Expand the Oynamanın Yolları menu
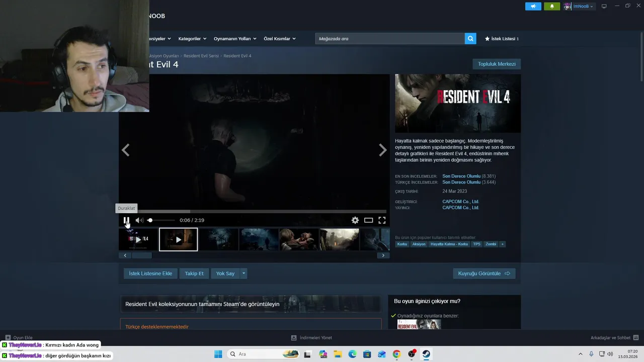644x362 pixels. (235, 39)
